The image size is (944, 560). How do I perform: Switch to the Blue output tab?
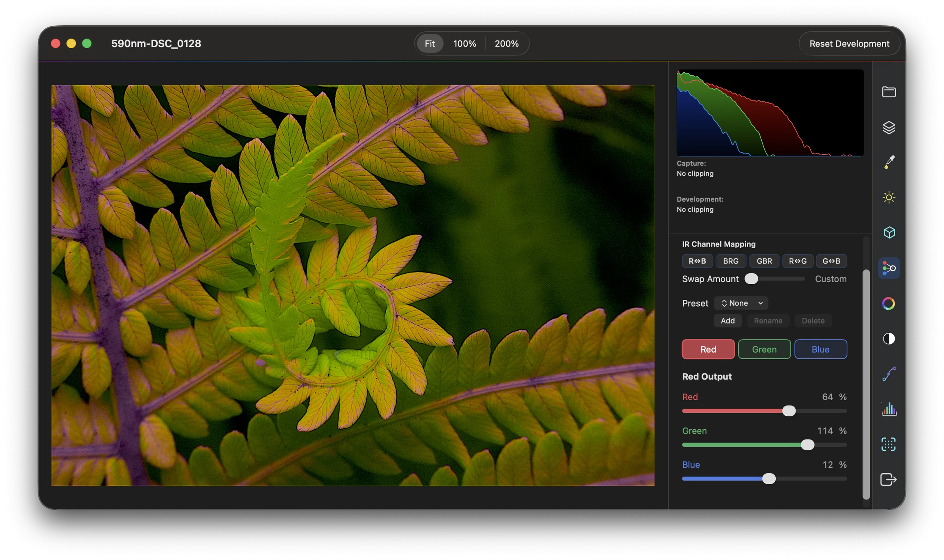click(820, 349)
